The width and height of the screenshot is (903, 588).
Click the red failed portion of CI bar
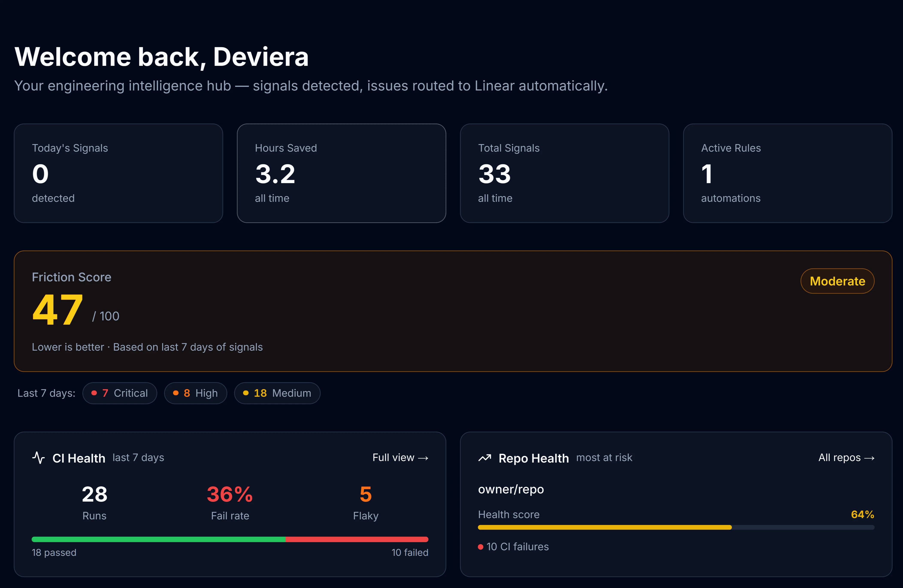tap(357, 539)
